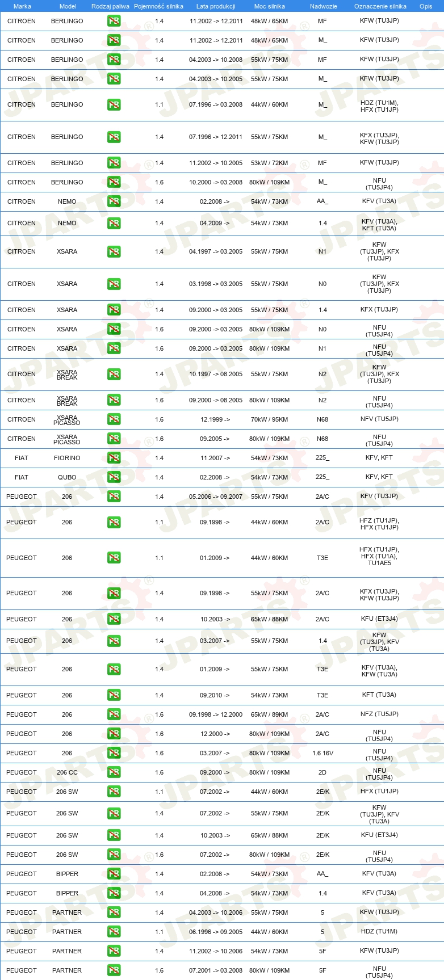
Task: Click fuel icon in Citroen Nemo 02.2008 row
Action: pos(114,201)
